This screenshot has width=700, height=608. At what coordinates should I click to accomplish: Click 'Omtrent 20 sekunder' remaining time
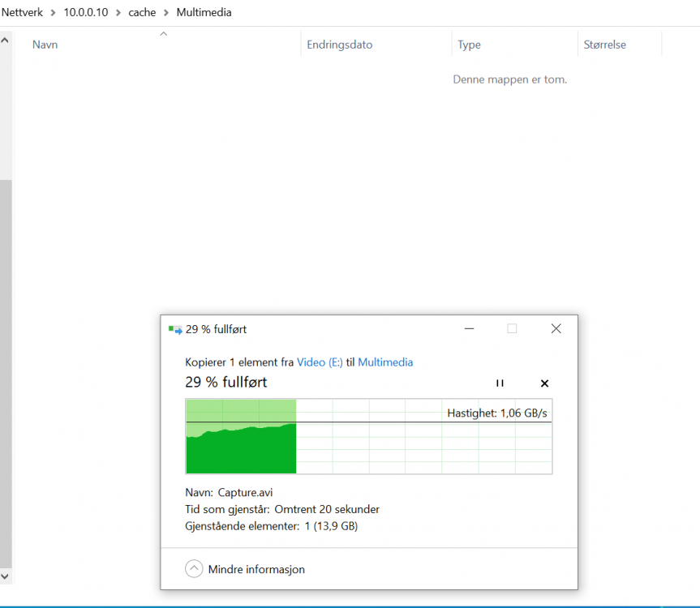click(x=327, y=509)
